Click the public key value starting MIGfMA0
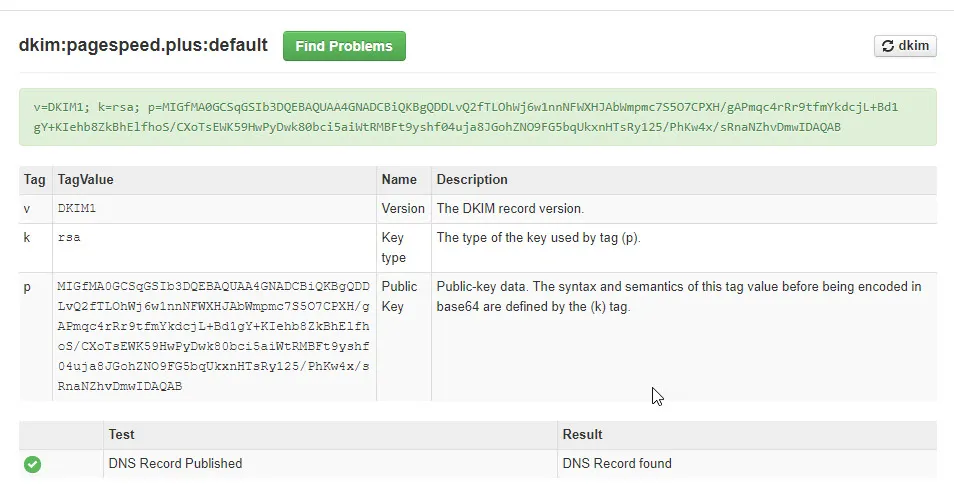Viewport: 954px width, 484px height. point(214,336)
